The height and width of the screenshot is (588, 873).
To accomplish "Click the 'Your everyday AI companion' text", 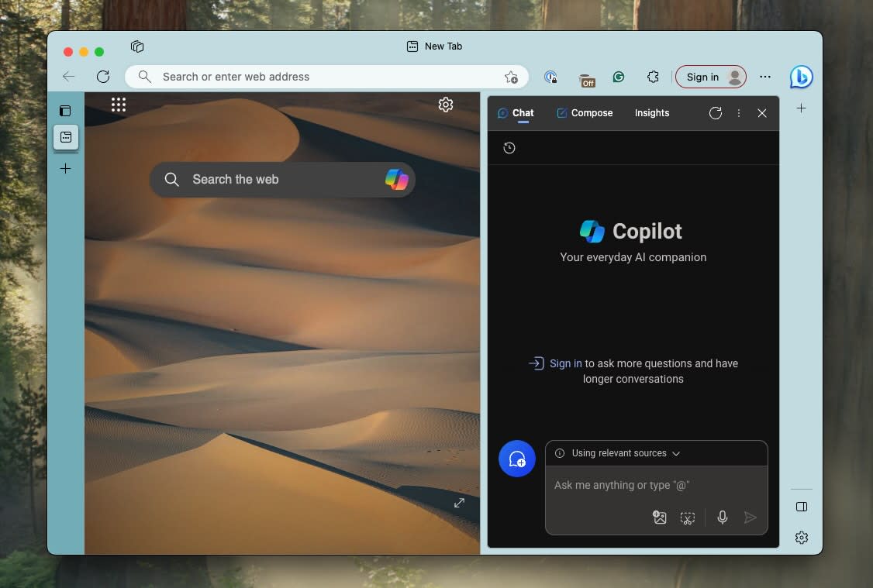I will [x=633, y=257].
